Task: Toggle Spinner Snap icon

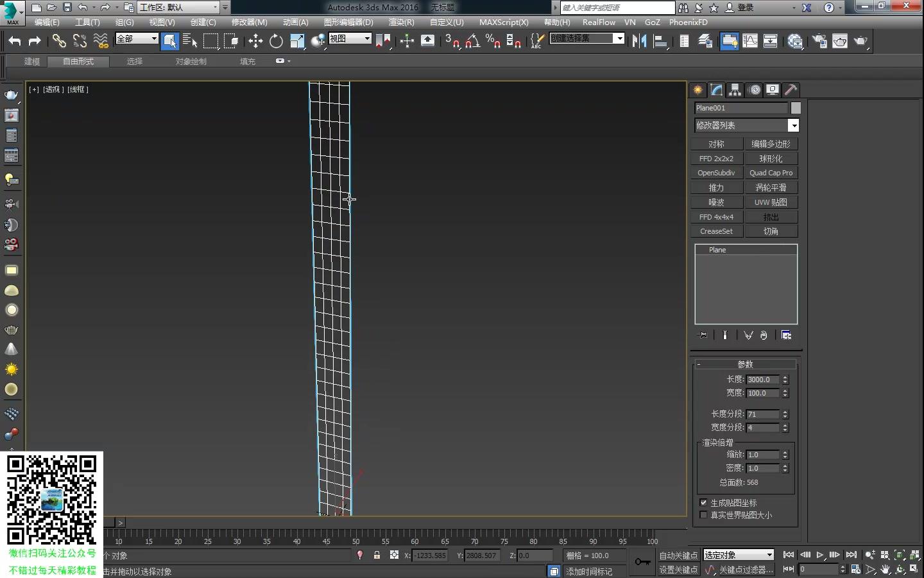Action: click(x=513, y=41)
